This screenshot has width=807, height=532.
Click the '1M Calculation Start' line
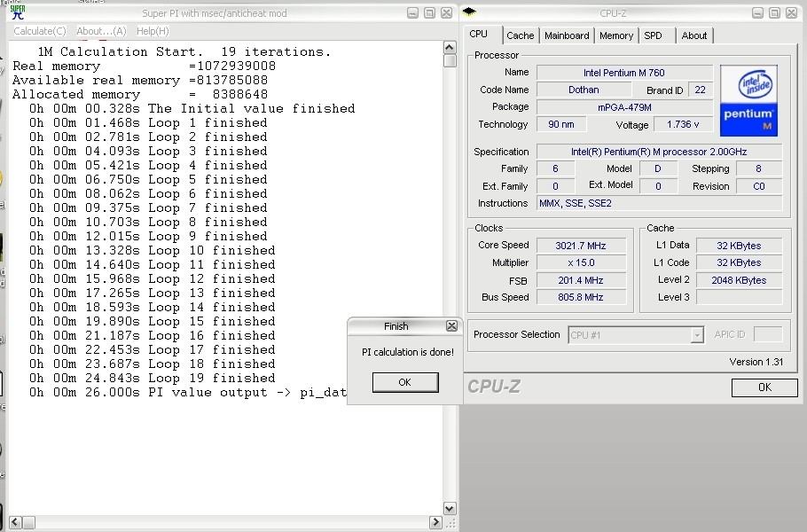click(184, 52)
